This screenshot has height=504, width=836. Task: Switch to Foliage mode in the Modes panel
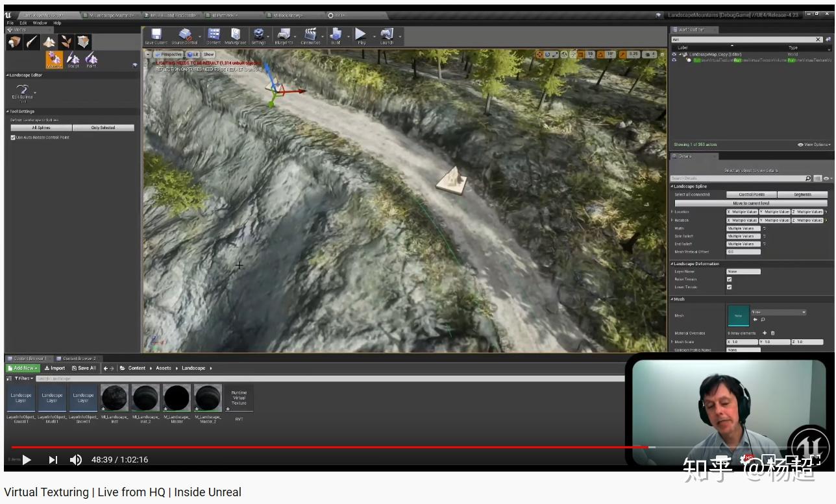click(66, 42)
